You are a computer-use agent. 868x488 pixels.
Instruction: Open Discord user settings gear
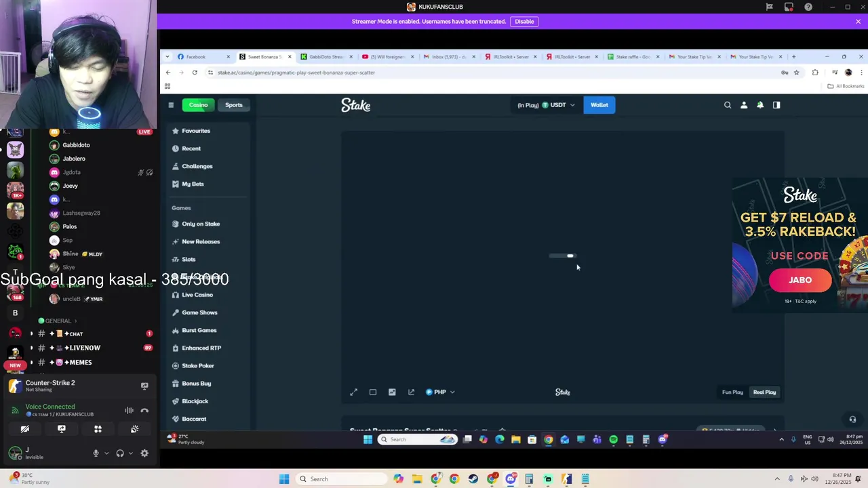click(144, 453)
